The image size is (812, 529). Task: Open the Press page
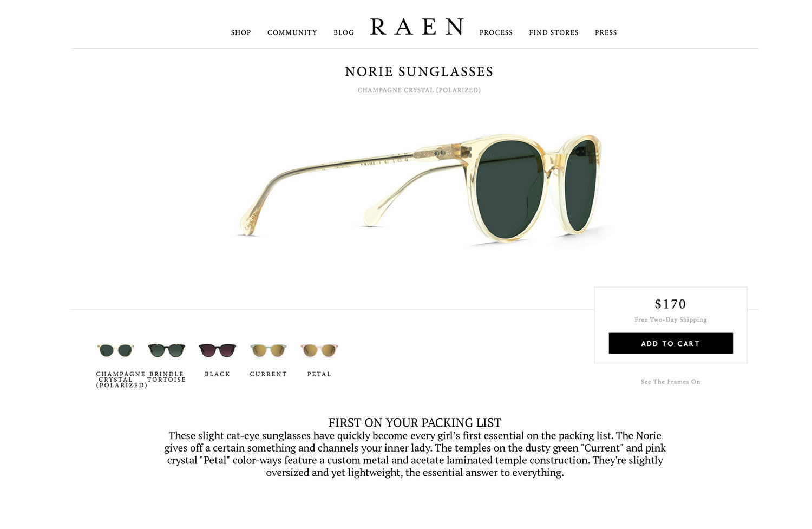(606, 32)
